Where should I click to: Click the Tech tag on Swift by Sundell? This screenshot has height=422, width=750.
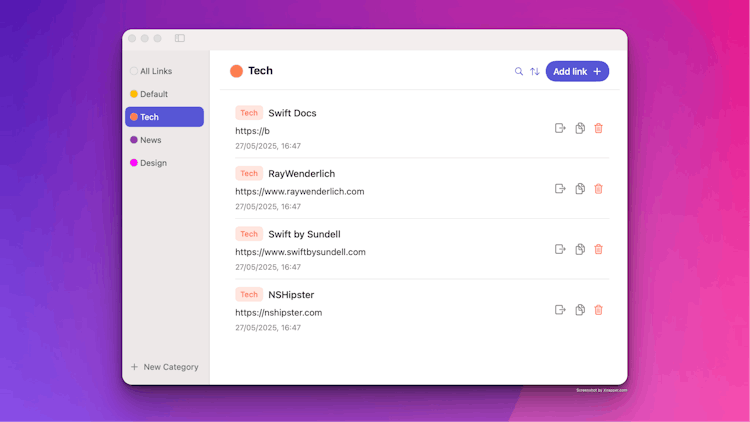coord(249,234)
